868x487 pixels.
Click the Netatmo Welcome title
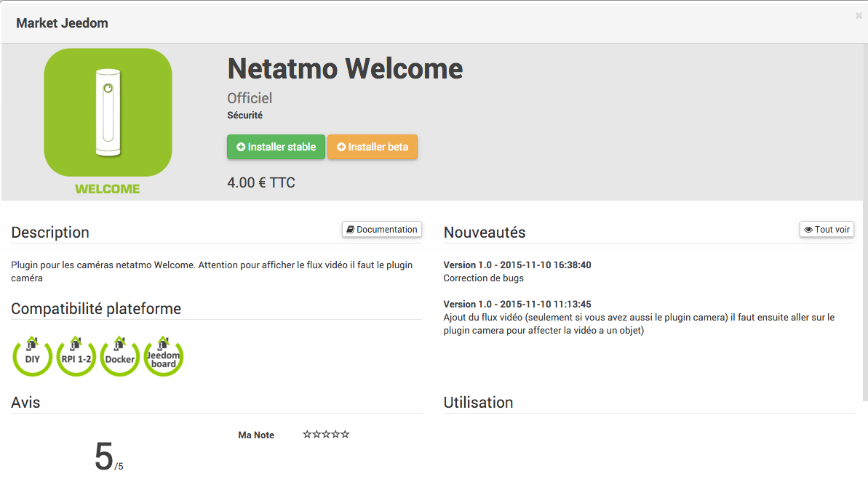(x=345, y=68)
